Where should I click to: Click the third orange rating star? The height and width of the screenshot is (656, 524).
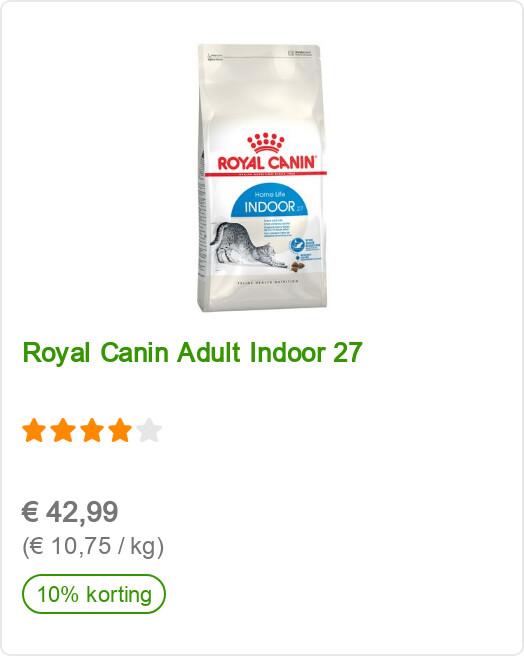pos(92,430)
